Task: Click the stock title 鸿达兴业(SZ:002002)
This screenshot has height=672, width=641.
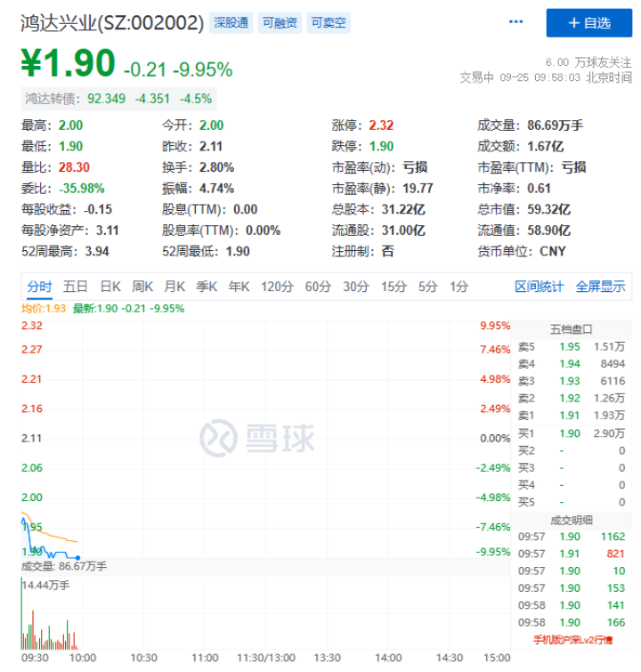Action: point(112,23)
